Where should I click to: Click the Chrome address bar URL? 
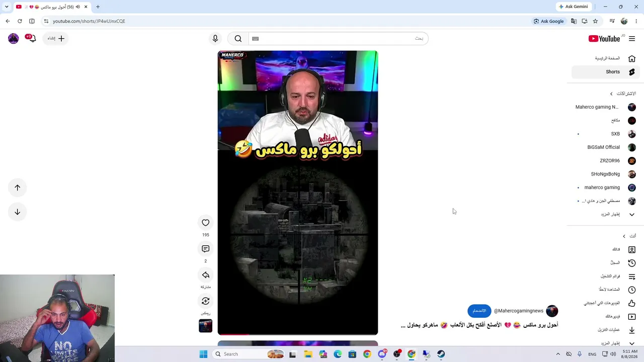coord(89,21)
